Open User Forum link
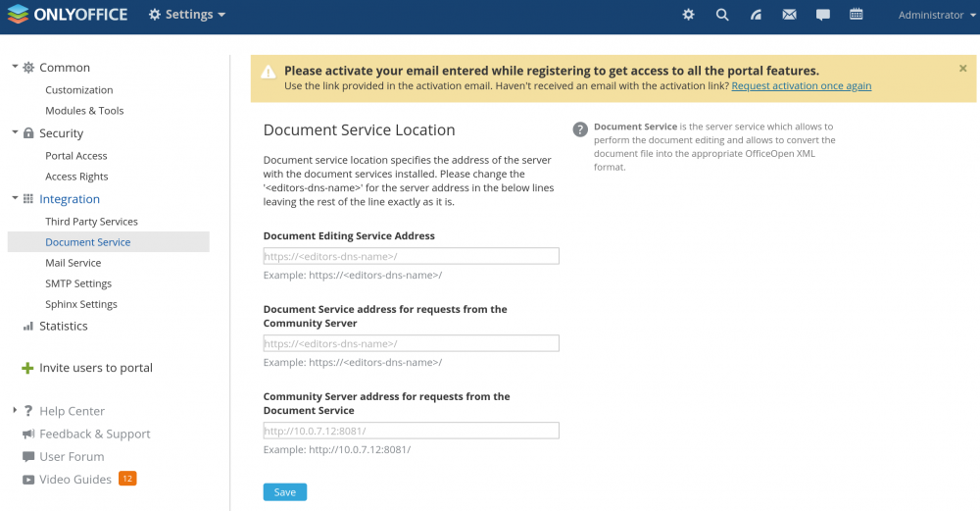 [x=72, y=457]
